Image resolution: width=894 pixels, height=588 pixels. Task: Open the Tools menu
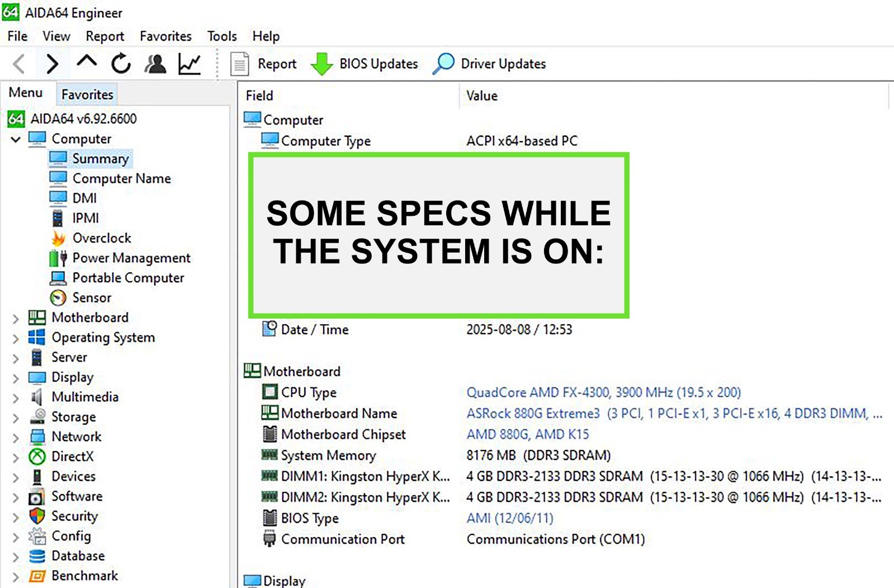(222, 36)
